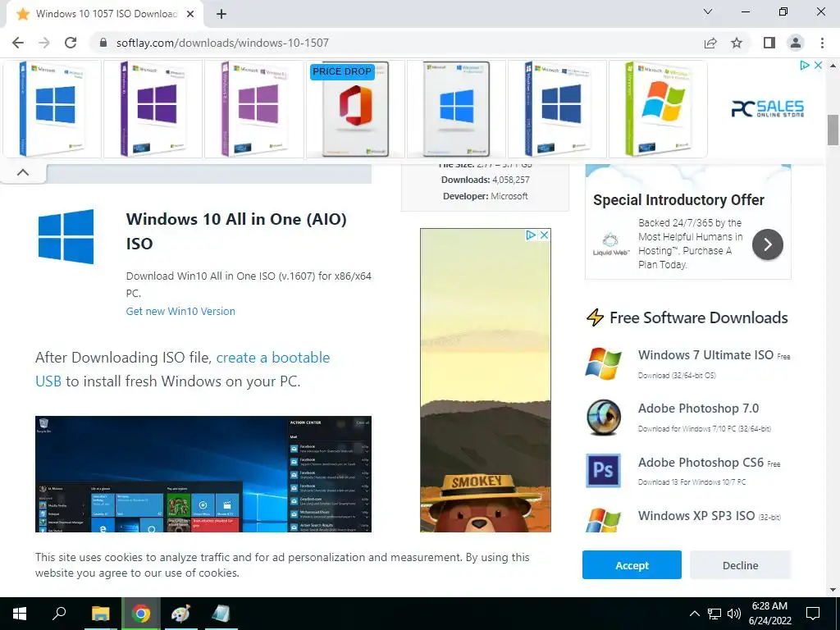The height and width of the screenshot is (630, 840).
Task: Decline the cookie notice
Action: 741,565
